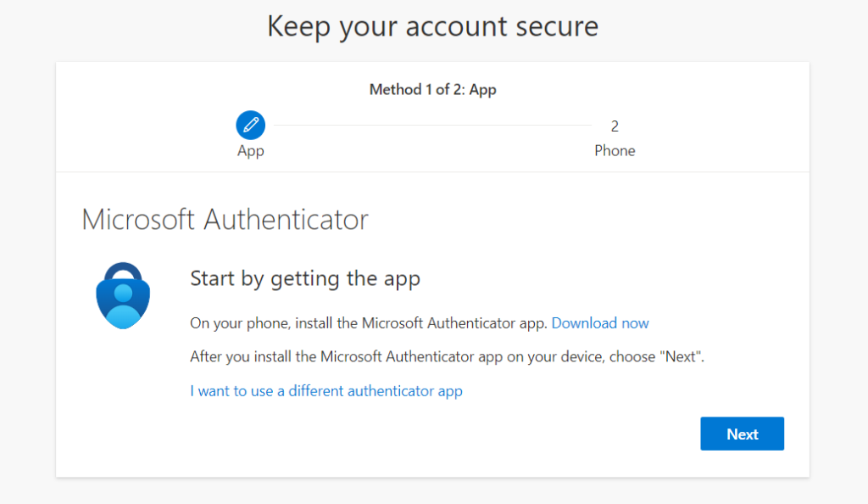The image size is (868, 504).
Task: Click the "Start by getting the app" heading
Action: click(x=305, y=278)
